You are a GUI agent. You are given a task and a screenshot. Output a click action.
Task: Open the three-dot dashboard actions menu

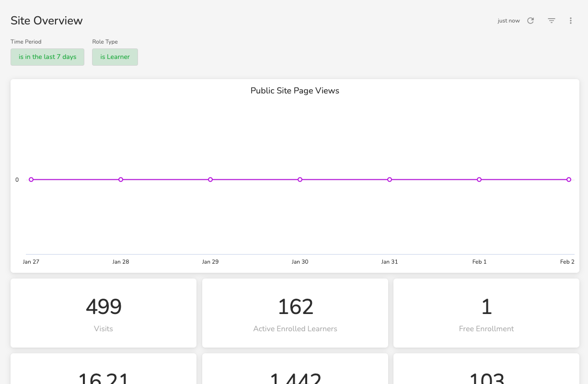coord(571,21)
